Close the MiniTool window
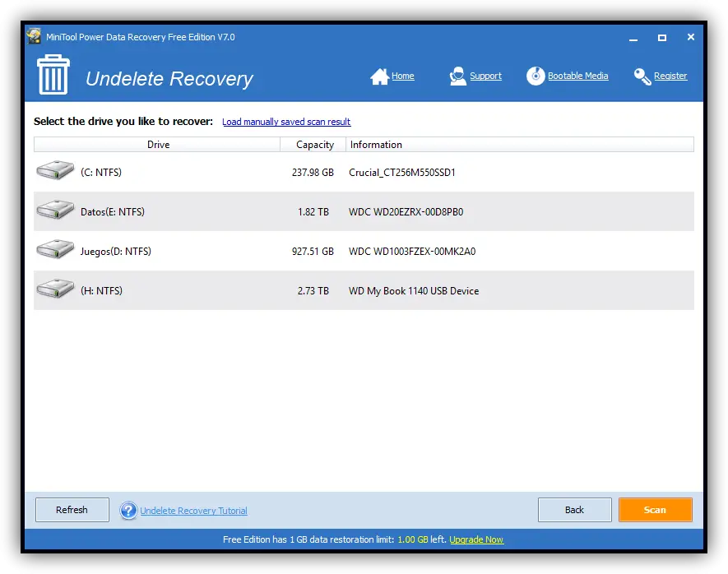 point(691,37)
